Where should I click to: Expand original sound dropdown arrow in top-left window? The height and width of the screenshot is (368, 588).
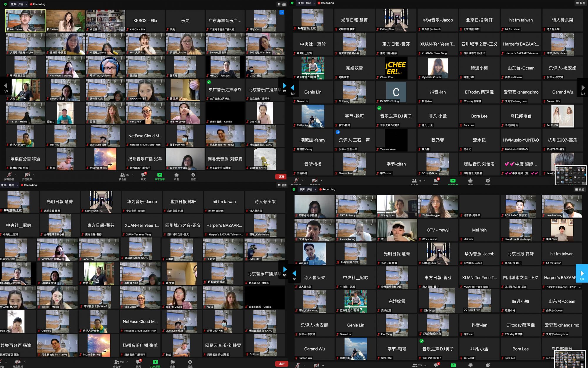pos(27,4)
